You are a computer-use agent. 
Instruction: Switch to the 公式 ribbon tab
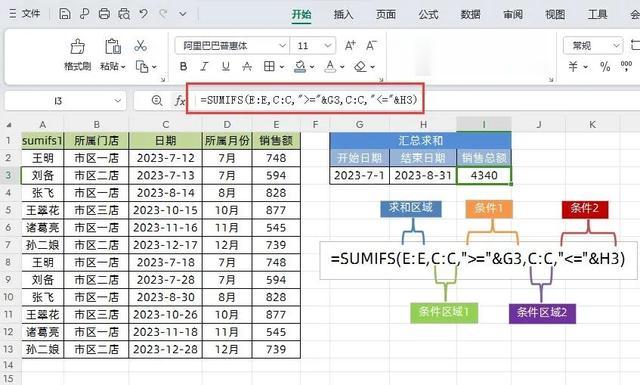tap(428, 15)
